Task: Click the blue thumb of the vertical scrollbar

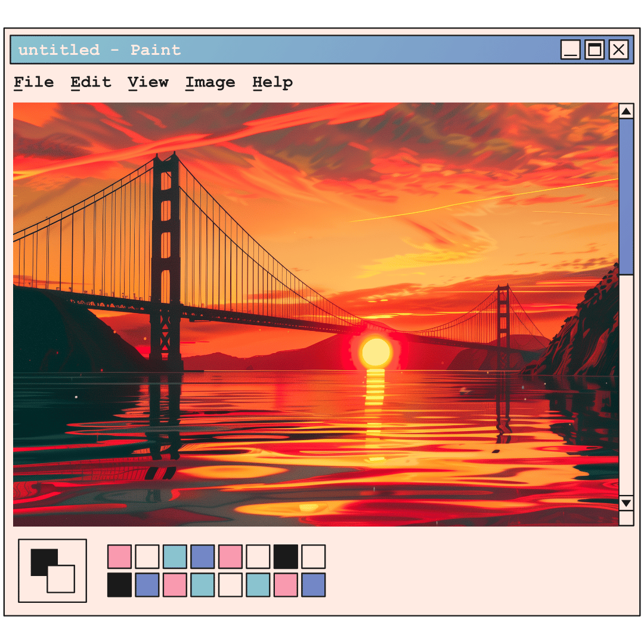Action: click(x=626, y=197)
